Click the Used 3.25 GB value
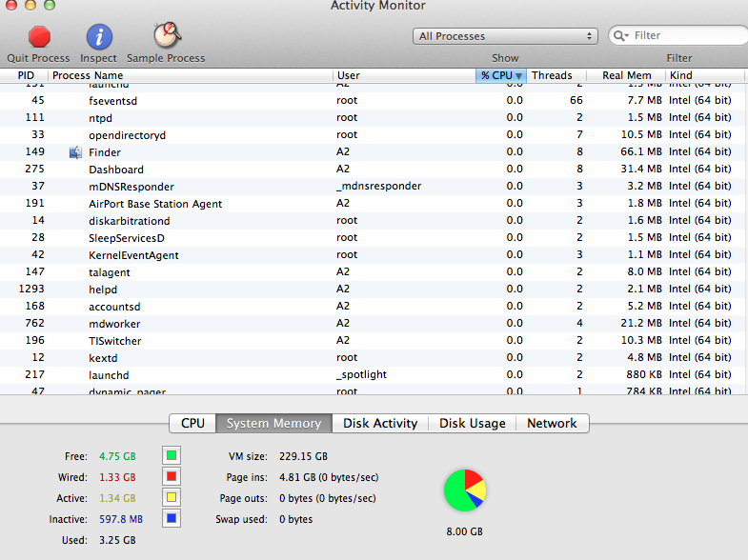The width and height of the screenshot is (748, 560). click(117, 540)
